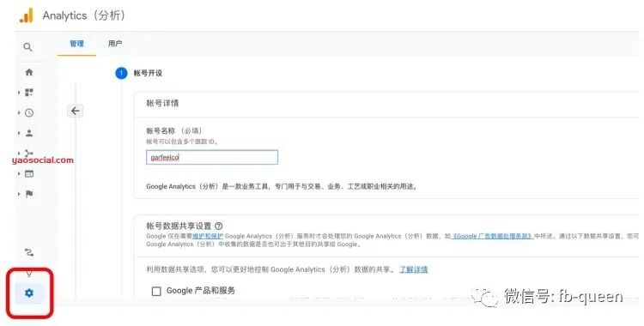
Task: Open the Discover lightbulb icon
Action: coord(29,274)
